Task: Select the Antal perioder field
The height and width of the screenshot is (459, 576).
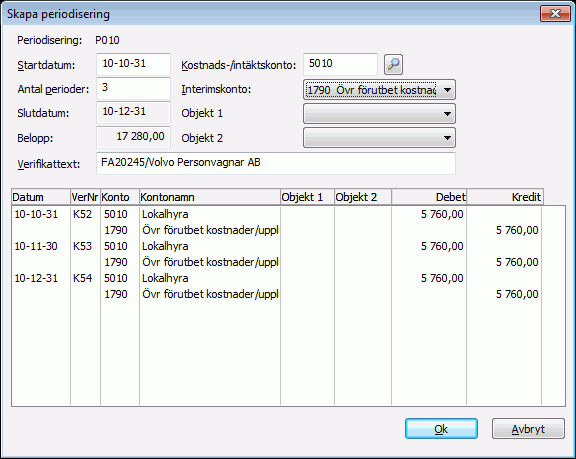Action: tap(133, 88)
